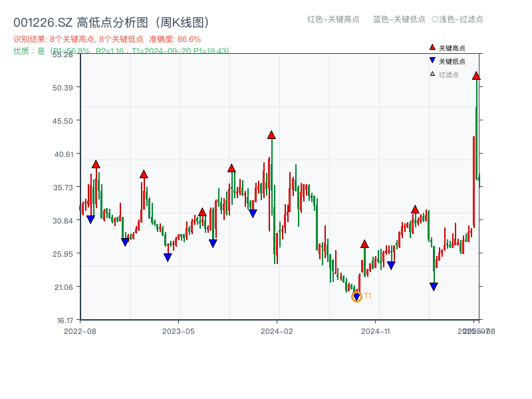Click the rightmost blue low triangle near the 21 level
Viewport: 532px width, 399px height.
click(434, 286)
